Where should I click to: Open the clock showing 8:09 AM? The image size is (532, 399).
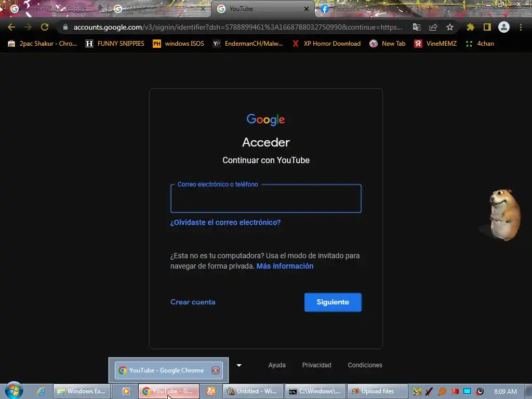point(506,391)
